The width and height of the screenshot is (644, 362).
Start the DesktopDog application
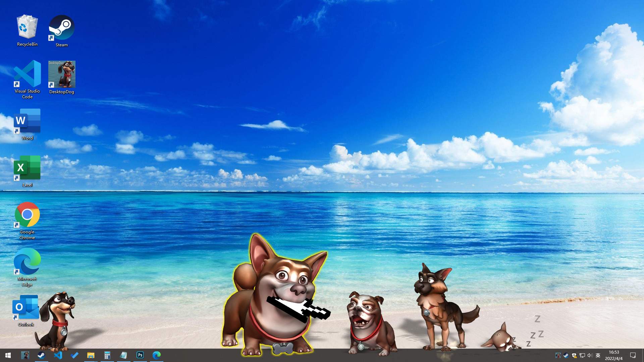click(61, 74)
